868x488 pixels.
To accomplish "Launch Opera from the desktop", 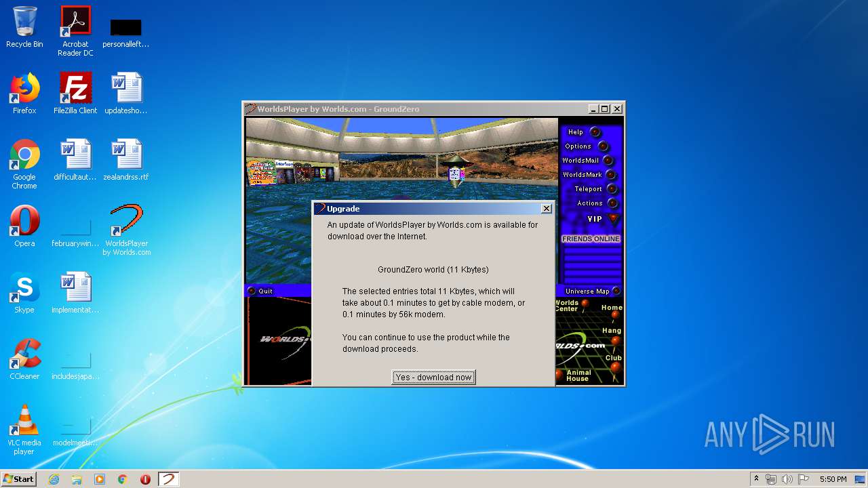I will (24, 226).
